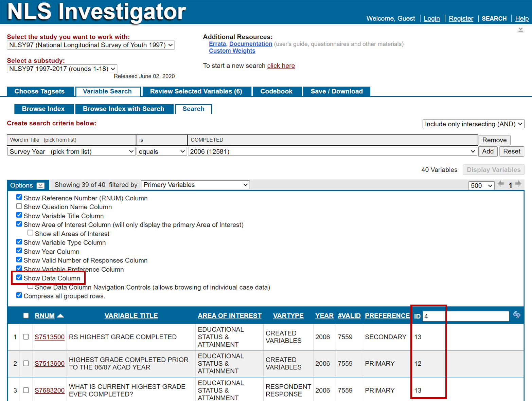
Task: Open Primary Variables filter dropdown
Action: point(195,185)
